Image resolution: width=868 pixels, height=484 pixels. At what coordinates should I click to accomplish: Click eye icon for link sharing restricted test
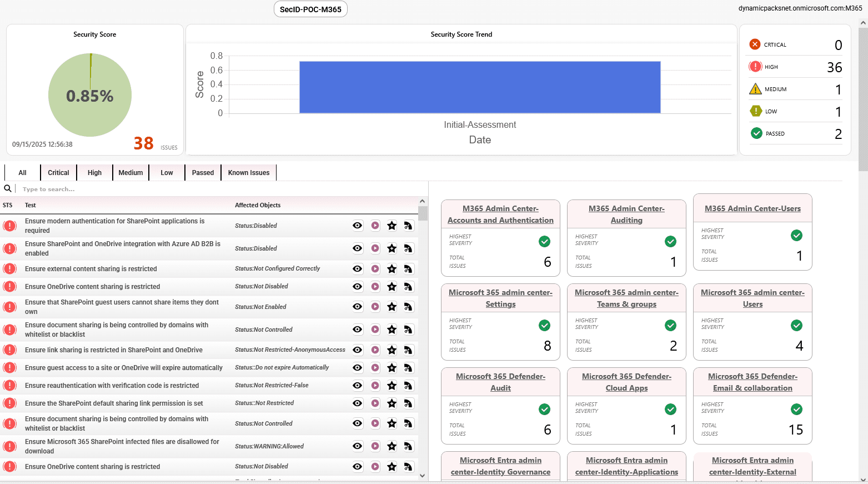click(x=358, y=350)
